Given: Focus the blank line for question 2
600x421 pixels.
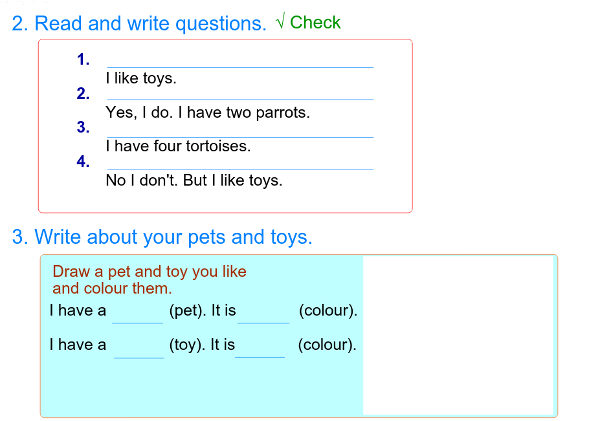Looking at the screenshot, I should [x=239, y=93].
